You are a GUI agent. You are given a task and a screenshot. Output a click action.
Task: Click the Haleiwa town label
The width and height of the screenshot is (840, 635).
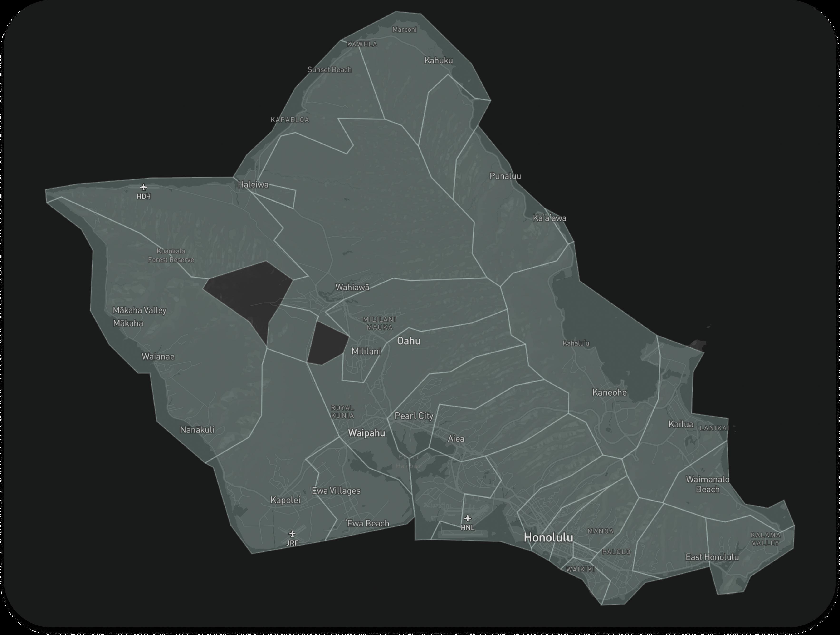click(253, 184)
